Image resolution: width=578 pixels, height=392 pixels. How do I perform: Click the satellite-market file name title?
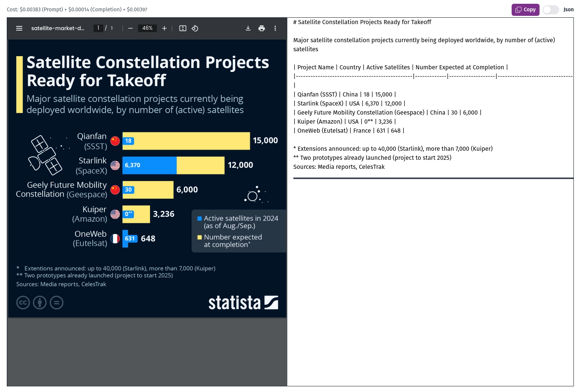58,28
